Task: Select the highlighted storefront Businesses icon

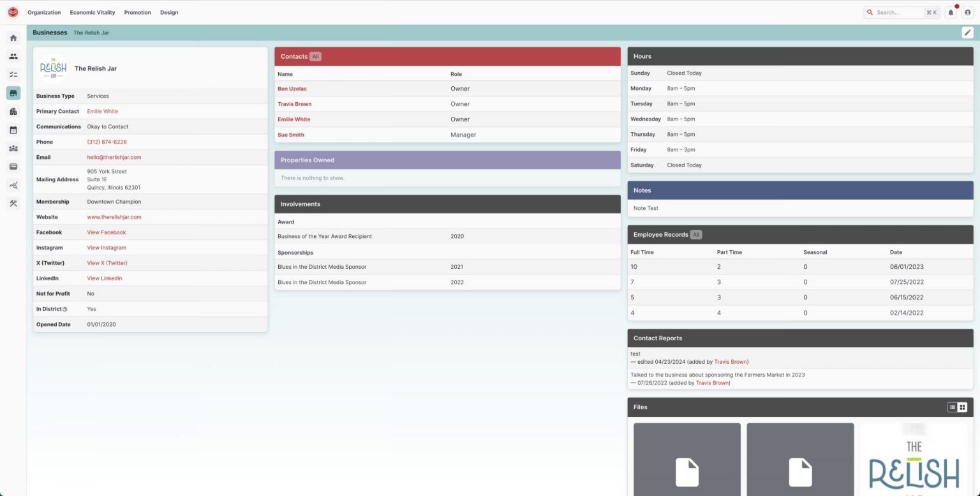Action: [13, 93]
